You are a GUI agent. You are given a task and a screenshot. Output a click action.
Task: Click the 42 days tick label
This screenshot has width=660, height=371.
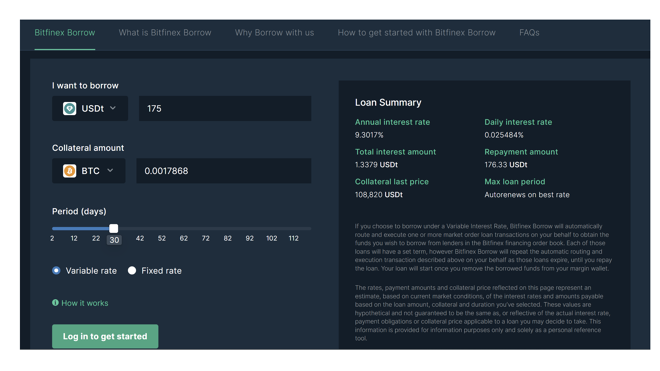tap(140, 238)
